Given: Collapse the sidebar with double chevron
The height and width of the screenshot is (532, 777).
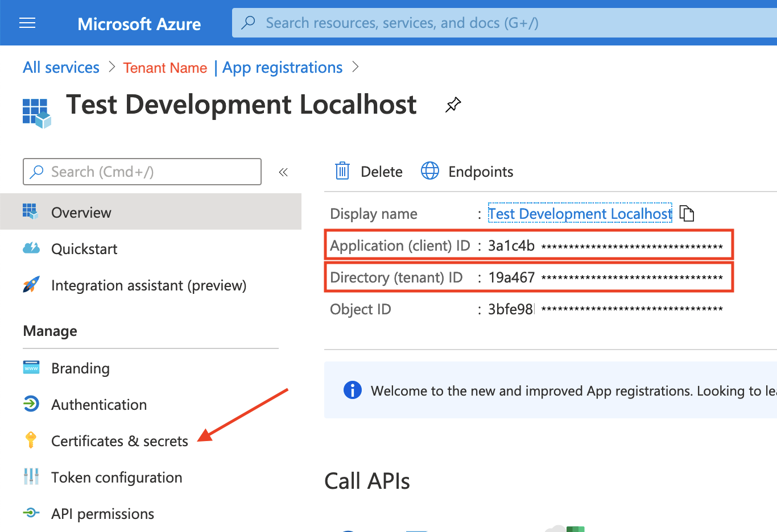Looking at the screenshot, I should click(x=283, y=172).
